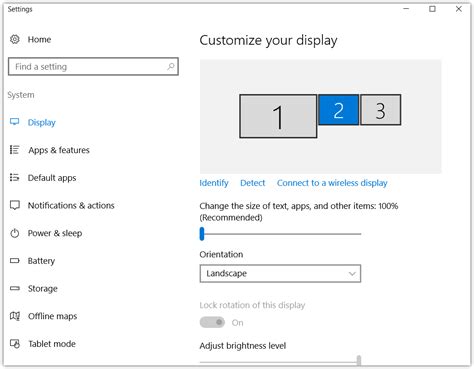The height and width of the screenshot is (369, 474).
Task: Click the brightness level slider
Action: coord(280,361)
